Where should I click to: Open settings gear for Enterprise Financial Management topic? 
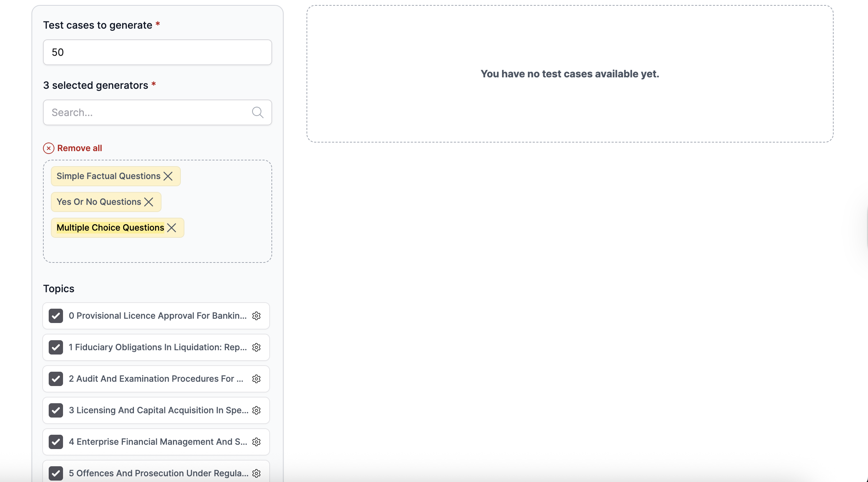[256, 442]
